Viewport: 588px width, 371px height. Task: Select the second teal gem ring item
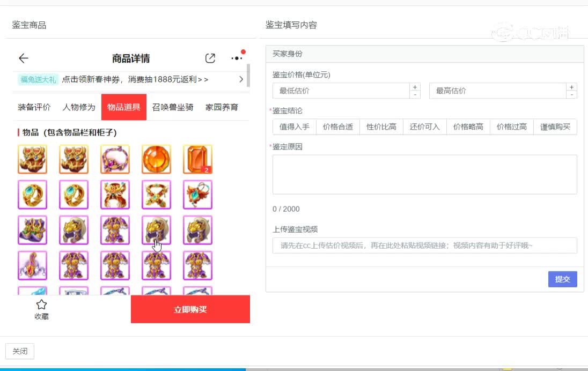click(74, 195)
